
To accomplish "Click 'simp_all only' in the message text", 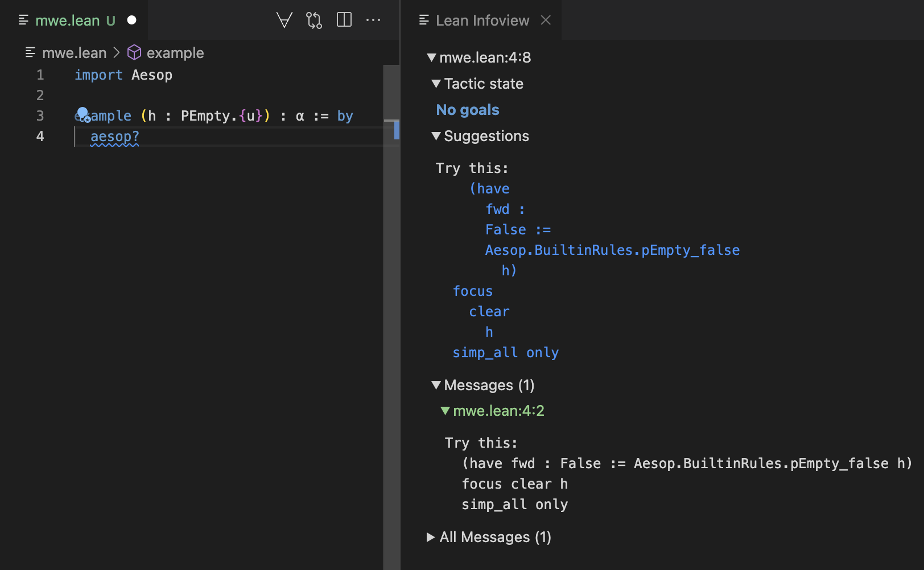I will click(515, 505).
